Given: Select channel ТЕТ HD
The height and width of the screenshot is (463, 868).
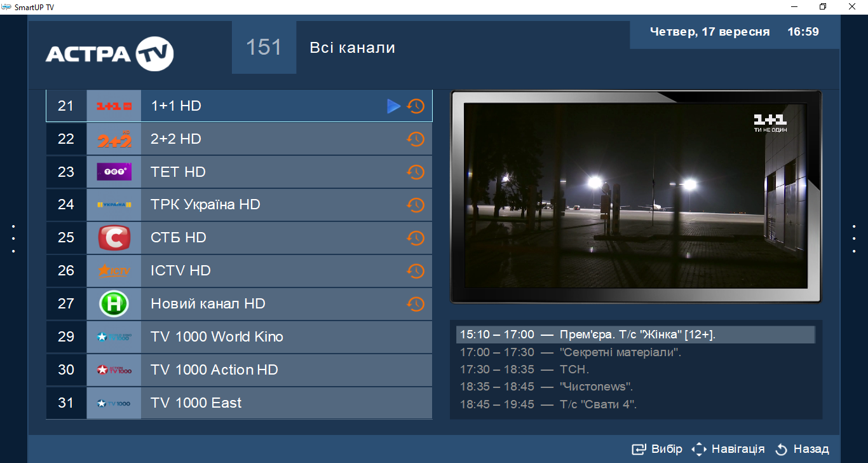Looking at the screenshot, I should 239,172.
